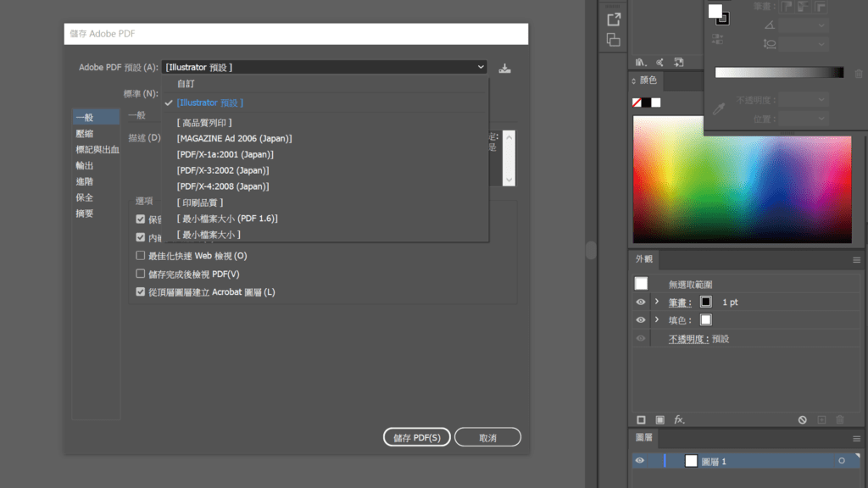Choose PDF/X-4:2008 (Japan) preset

click(223, 186)
